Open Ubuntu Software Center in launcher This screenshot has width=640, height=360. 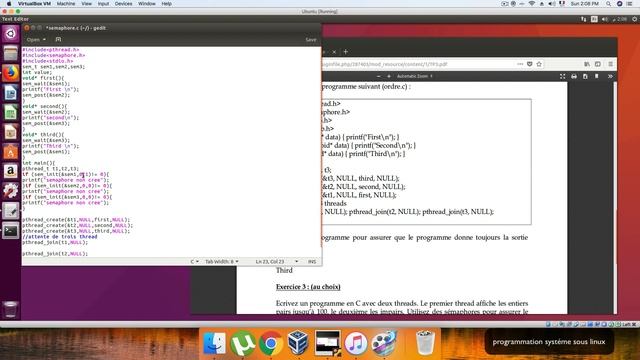point(11,152)
